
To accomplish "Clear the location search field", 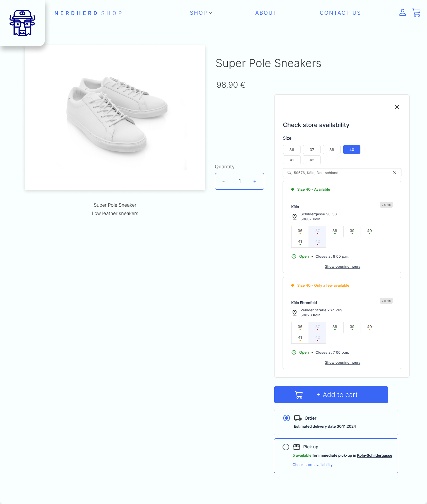I will [x=395, y=173].
